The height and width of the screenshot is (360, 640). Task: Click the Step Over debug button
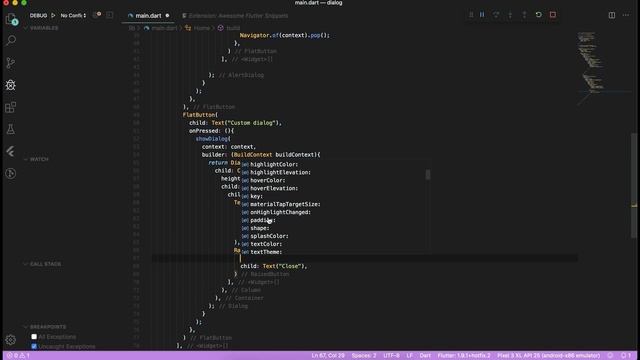pyautogui.click(x=496, y=15)
